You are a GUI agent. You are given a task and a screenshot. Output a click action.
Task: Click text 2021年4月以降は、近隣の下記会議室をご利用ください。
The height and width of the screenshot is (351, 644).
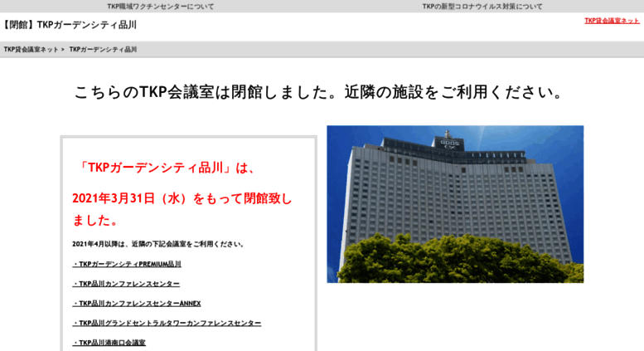tap(159, 244)
